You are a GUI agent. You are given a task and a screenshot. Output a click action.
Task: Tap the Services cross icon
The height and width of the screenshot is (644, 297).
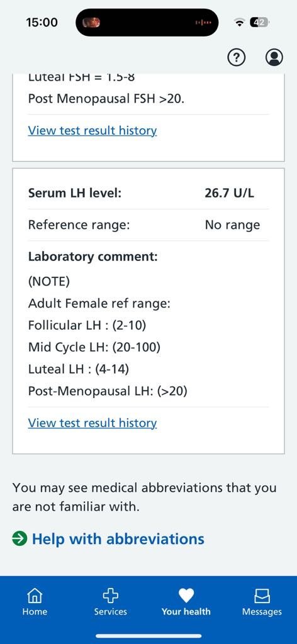pyautogui.click(x=110, y=595)
